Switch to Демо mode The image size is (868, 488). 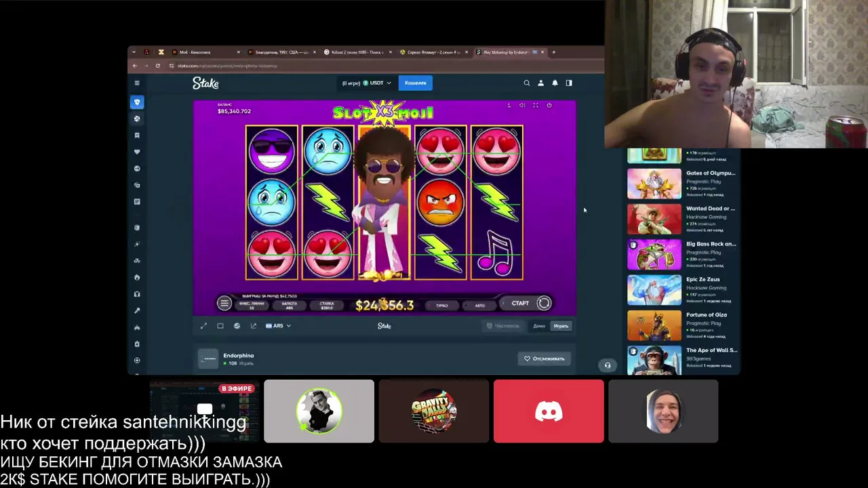point(539,326)
